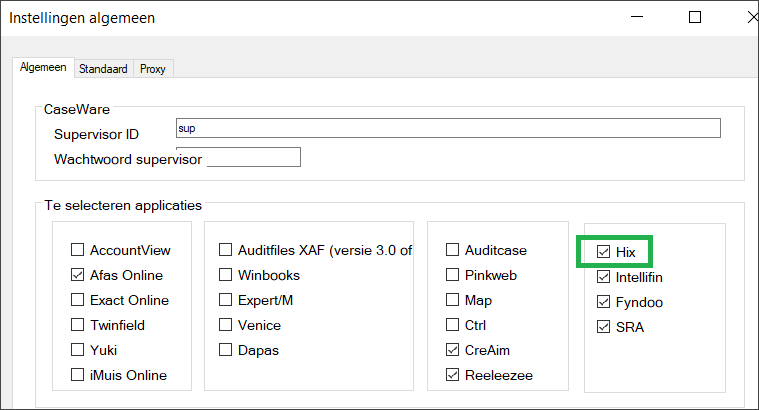Viewport: 759px width, 410px height.
Task: Tick the Exact Online checkbox
Action: pos(77,300)
